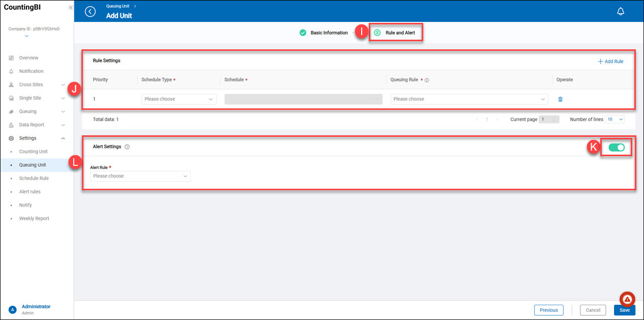644x320 pixels.
Task: Open the Queuing Rule dropdown
Action: tap(469, 99)
